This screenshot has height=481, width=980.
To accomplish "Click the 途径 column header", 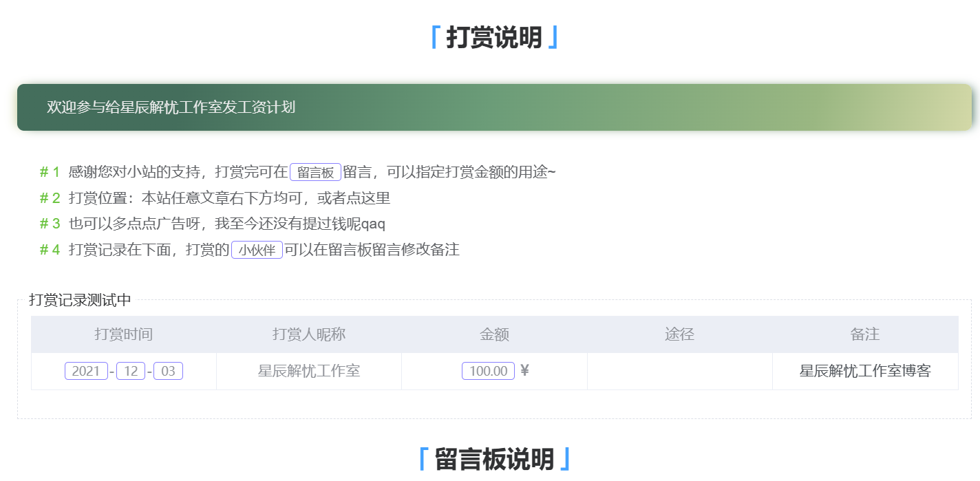I will [679, 334].
